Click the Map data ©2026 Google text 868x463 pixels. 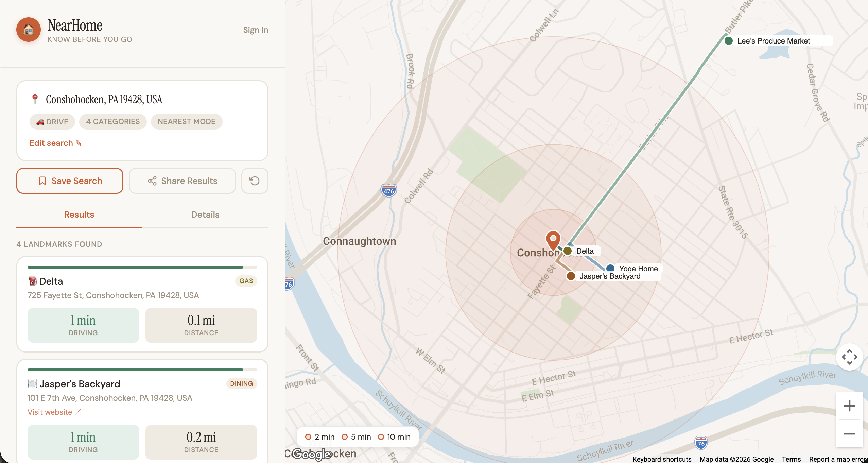pyautogui.click(x=736, y=459)
